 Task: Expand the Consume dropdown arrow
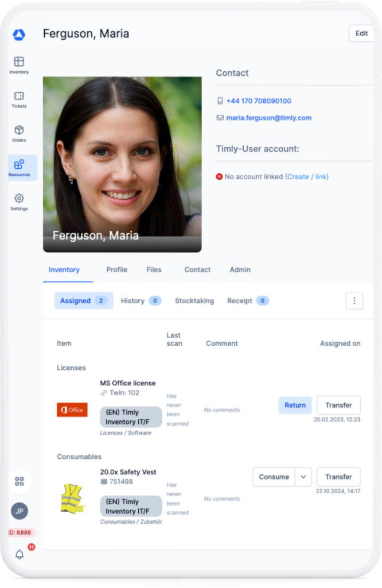point(303,477)
